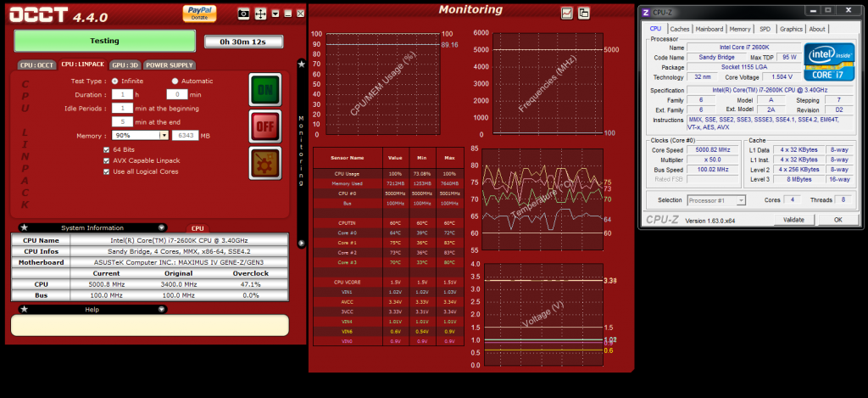The height and width of the screenshot is (398, 868).
Task: Click the System Information star icon
Action: (x=25, y=227)
